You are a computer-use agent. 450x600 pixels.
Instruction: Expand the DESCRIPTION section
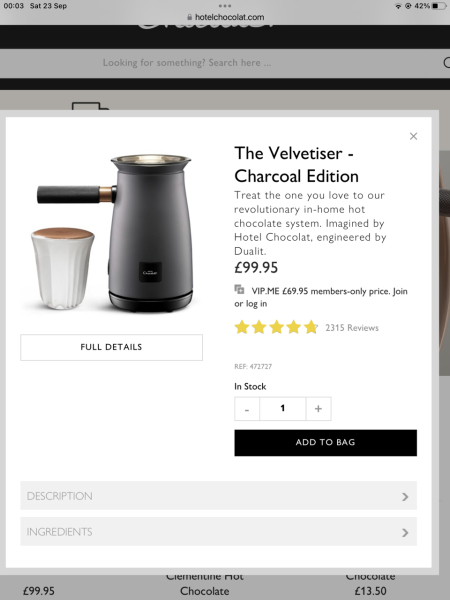[x=218, y=496]
